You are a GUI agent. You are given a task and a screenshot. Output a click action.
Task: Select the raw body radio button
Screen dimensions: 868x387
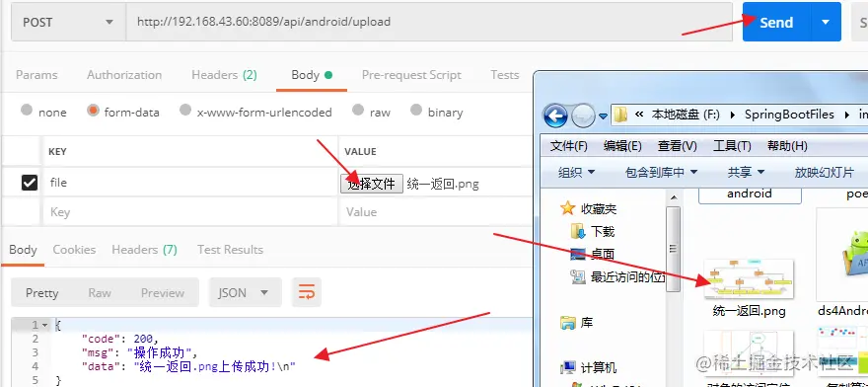[358, 110]
